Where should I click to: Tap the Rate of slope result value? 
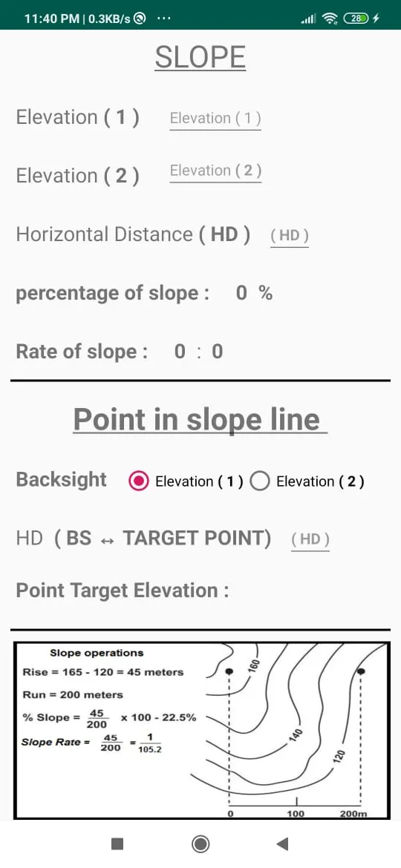click(x=198, y=352)
